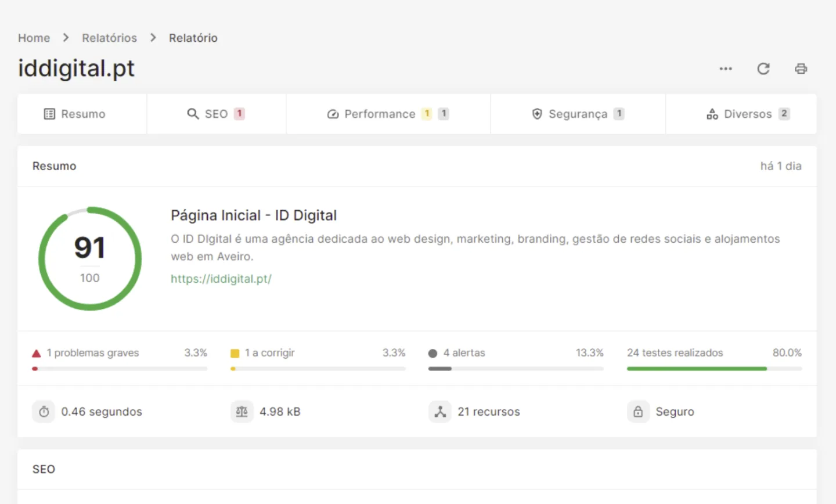Viewport: 836px width, 504px height.
Task: Click the scale icon beside 4.98 kB
Action: pyautogui.click(x=242, y=412)
